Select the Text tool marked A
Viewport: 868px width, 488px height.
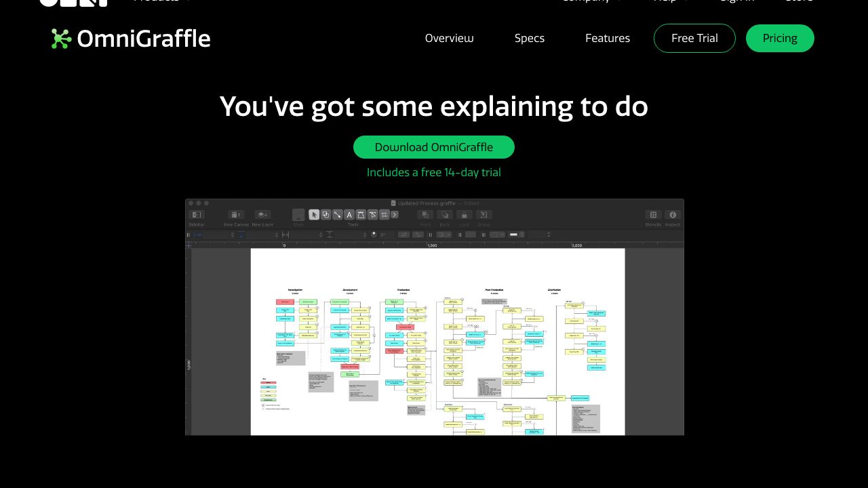pyautogui.click(x=349, y=215)
